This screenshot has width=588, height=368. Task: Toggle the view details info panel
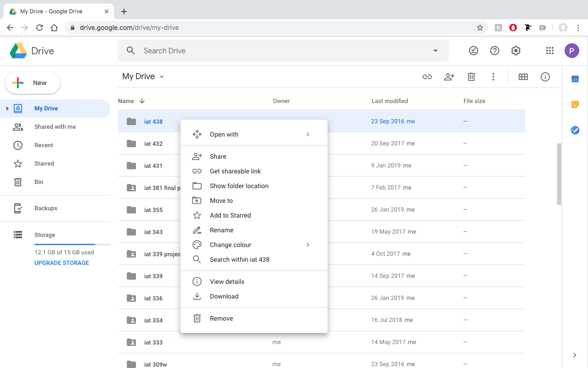pyautogui.click(x=545, y=77)
